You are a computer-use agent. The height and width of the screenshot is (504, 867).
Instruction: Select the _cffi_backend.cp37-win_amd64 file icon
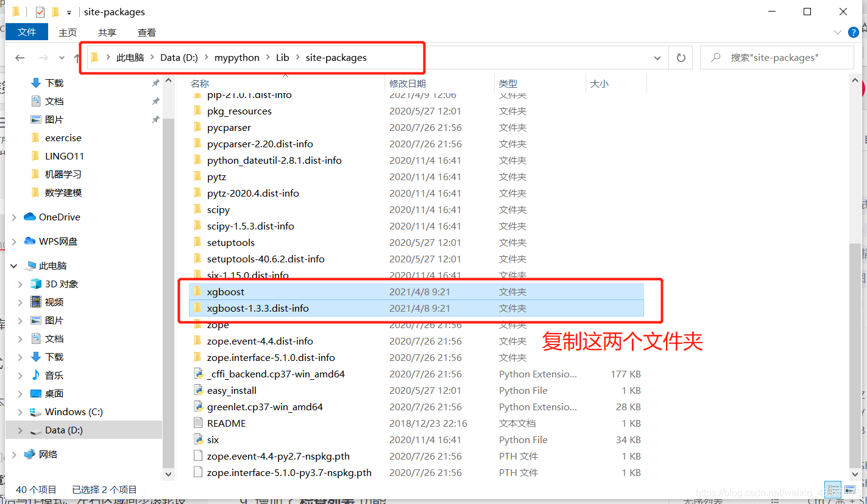(197, 374)
